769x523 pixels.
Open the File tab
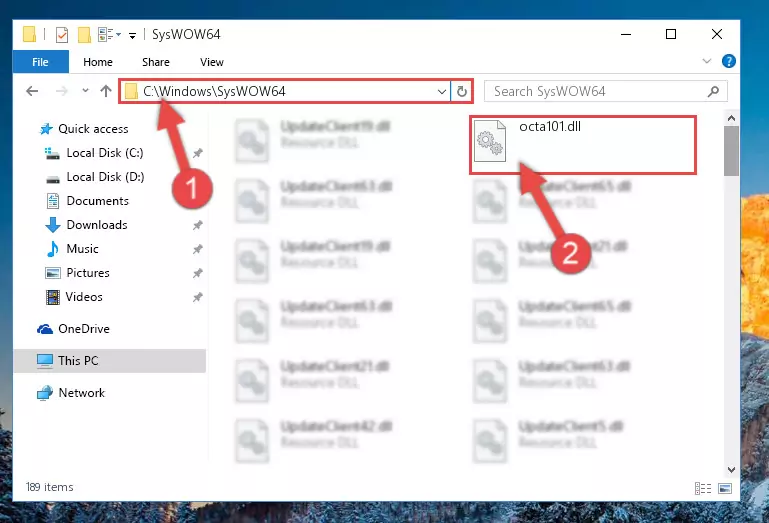click(40, 62)
